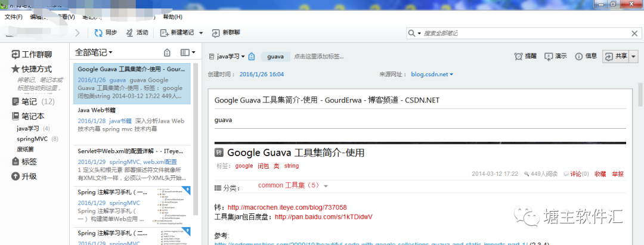Screen dimensions: 644x245
Task: Click the 转 repost icon by article title
Action: pos(218,153)
